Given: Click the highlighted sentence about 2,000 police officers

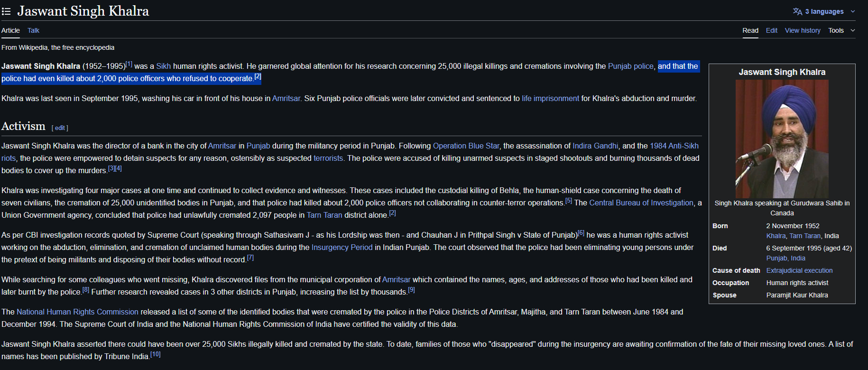Looking at the screenshot, I should 350,73.
